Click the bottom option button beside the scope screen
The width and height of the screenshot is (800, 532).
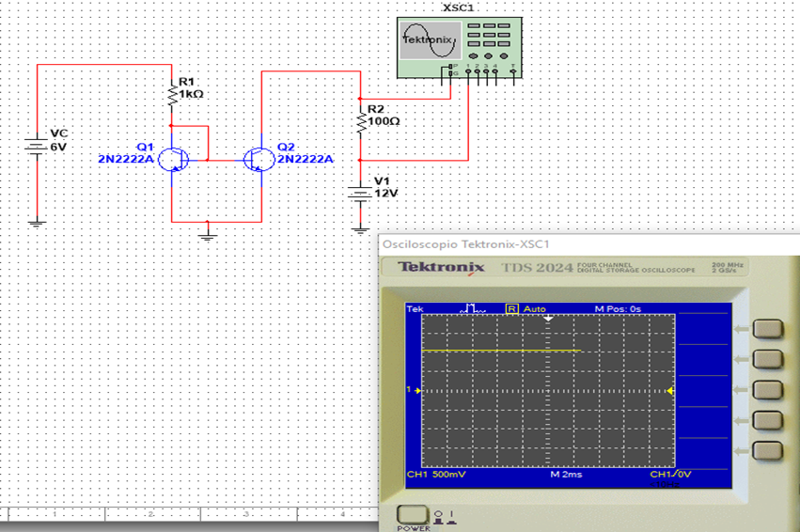coord(767,451)
